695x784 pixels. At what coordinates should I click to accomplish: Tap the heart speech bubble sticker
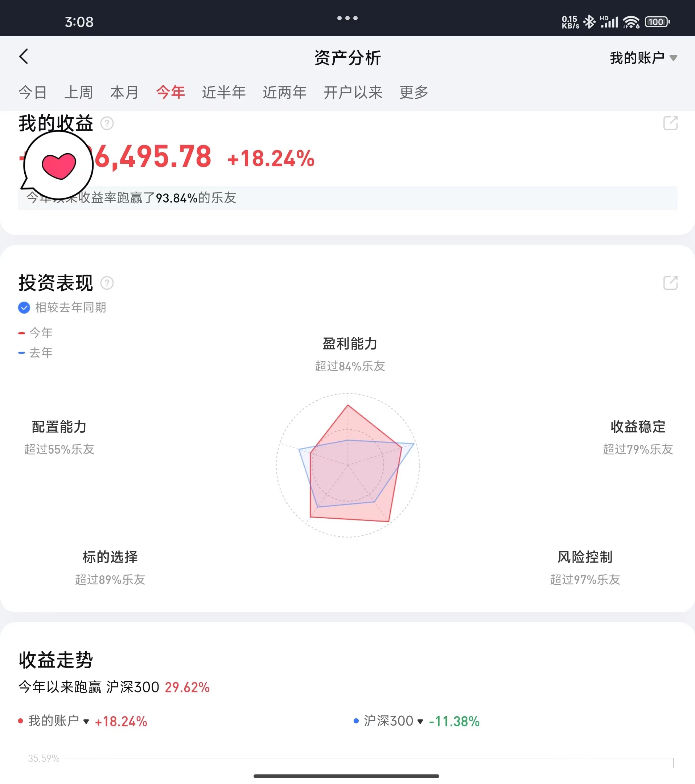(x=58, y=165)
